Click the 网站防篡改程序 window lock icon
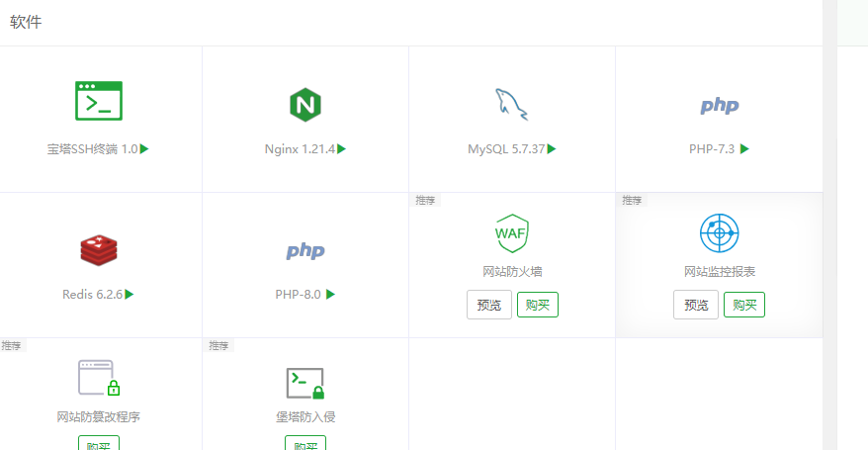 coord(99,378)
